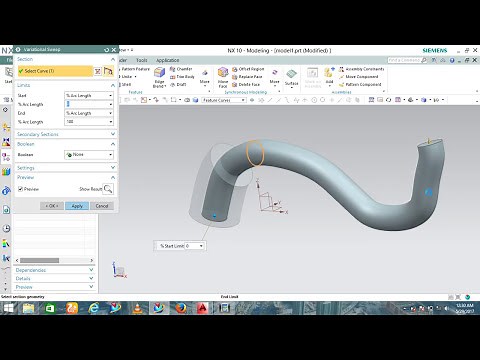Click the Cancel button

(102, 206)
